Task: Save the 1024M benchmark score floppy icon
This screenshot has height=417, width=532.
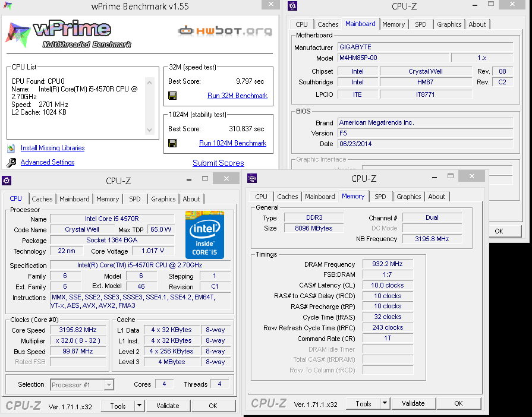Action: (172, 143)
